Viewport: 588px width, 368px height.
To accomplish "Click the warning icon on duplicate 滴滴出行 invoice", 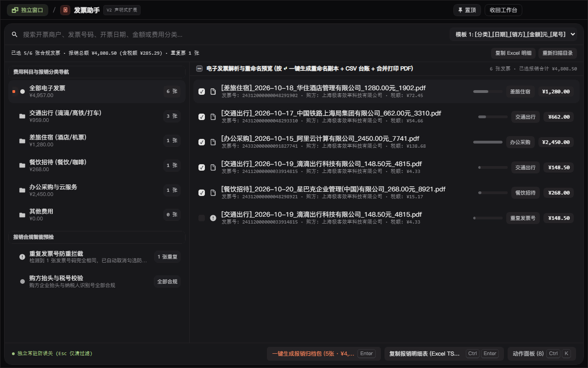I will pos(213,218).
